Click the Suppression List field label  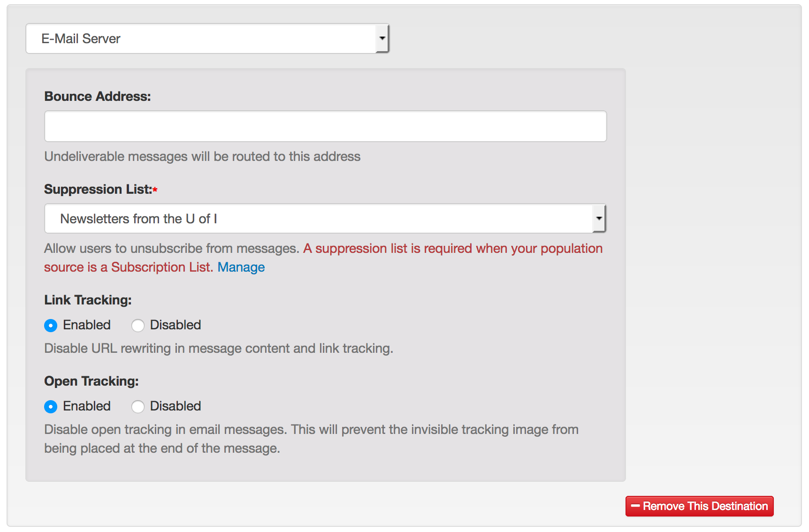pyautogui.click(x=98, y=190)
